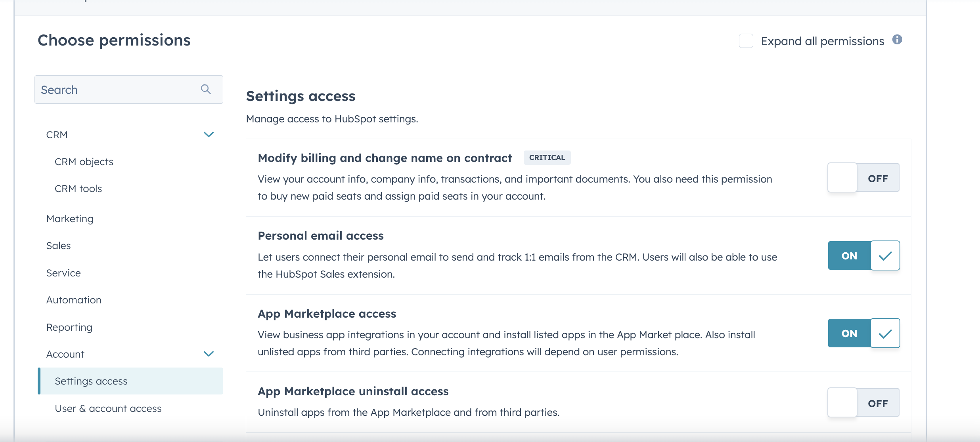
Task: Open User & account access section
Action: 108,408
